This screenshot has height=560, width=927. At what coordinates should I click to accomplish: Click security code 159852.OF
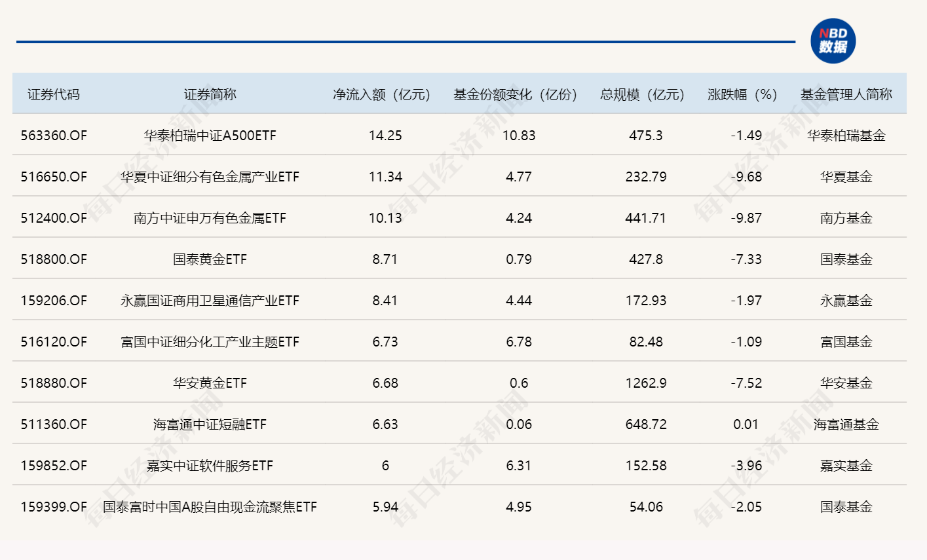tap(54, 466)
